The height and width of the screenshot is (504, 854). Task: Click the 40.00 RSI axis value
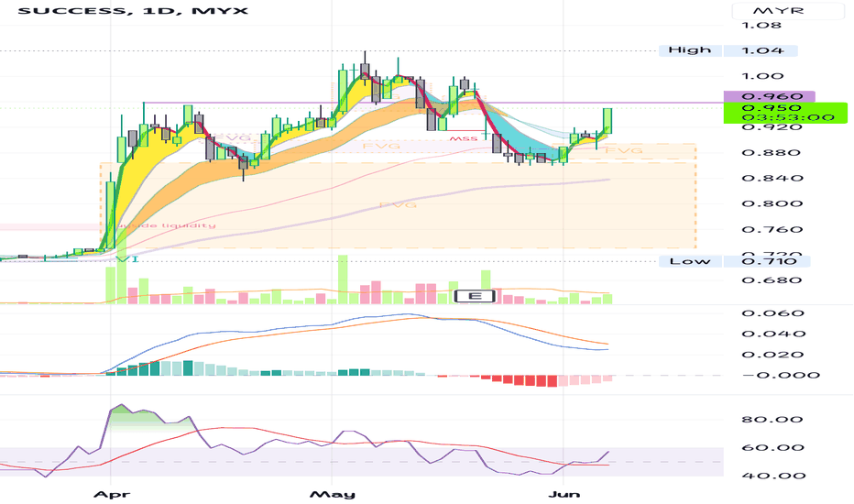[x=773, y=477]
